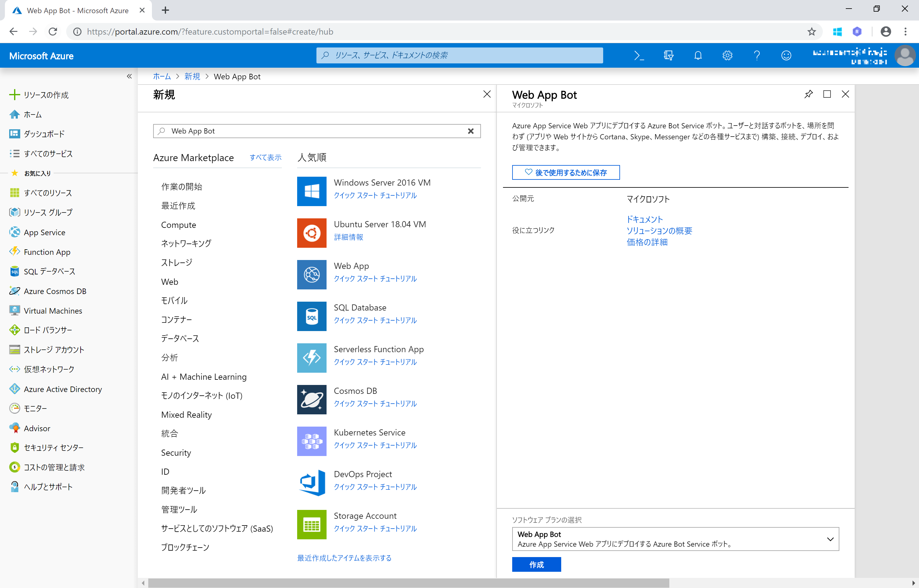Clear the Web App Bot search field
The width and height of the screenshot is (919, 588).
[x=471, y=131]
